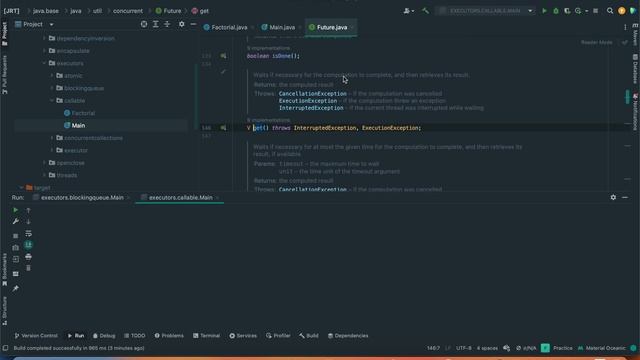Open the Profiler tool window
The width and height of the screenshot is (640, 360).
[278, 336]
